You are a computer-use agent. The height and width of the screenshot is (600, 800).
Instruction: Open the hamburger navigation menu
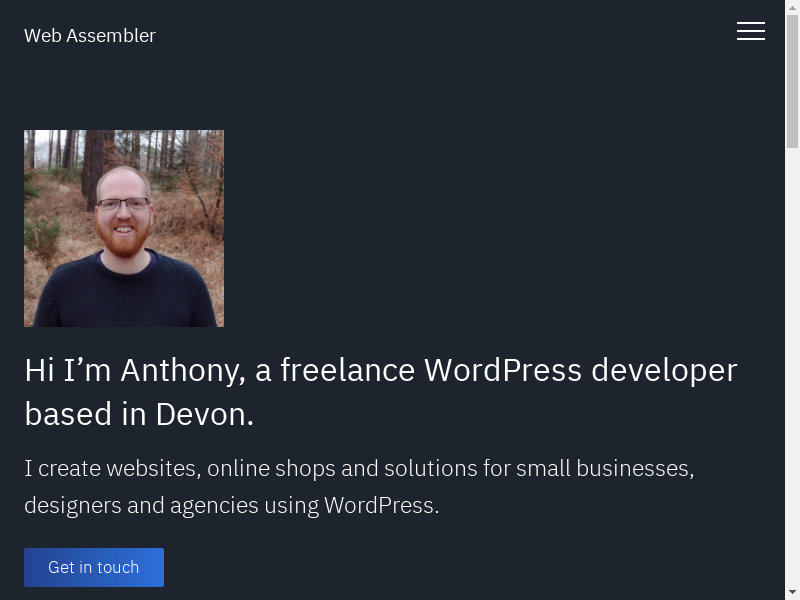pyautogui.click(x=751, y=31)
